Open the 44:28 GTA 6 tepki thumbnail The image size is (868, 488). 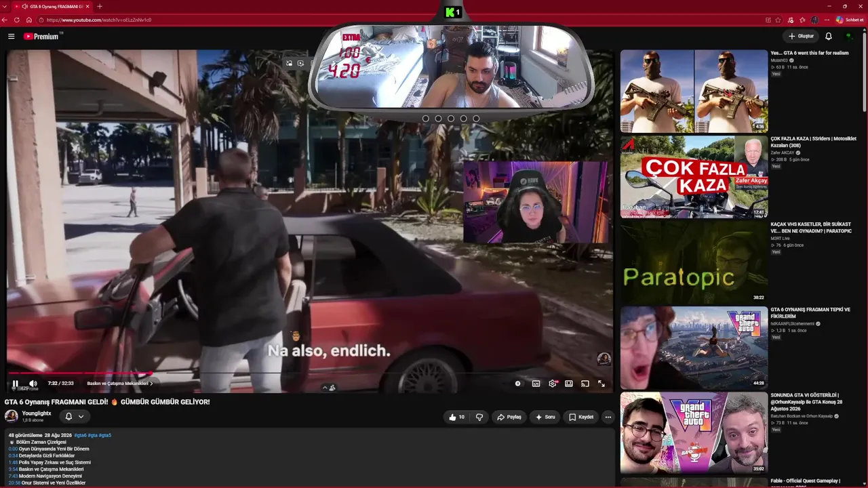[694, 348]
